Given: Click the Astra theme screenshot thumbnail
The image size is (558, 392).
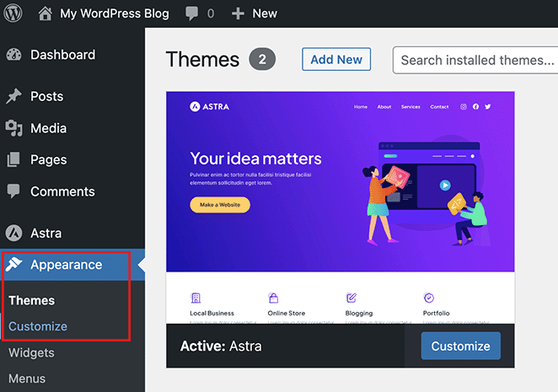Looking at the screenshot, I should click(341, 207).
